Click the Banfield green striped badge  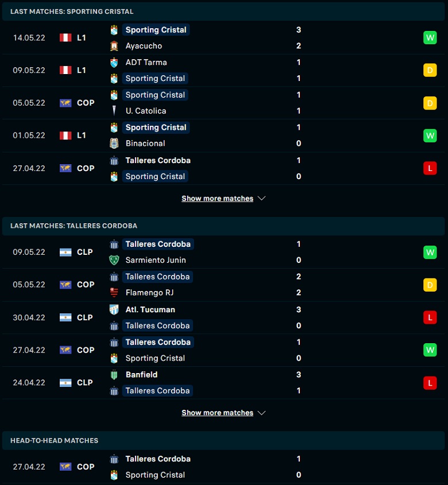[x=114, y=375]
